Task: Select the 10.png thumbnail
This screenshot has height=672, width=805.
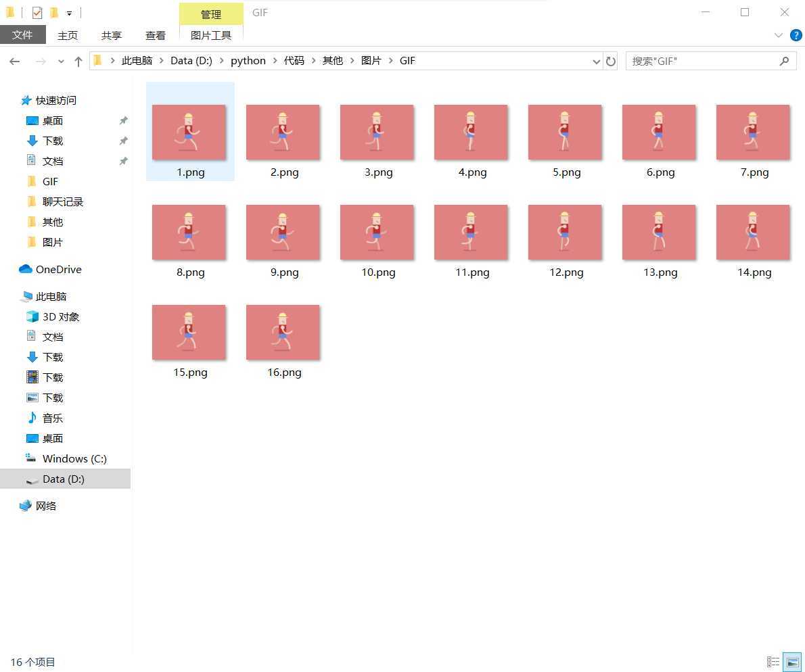Action: click(377, 233)
